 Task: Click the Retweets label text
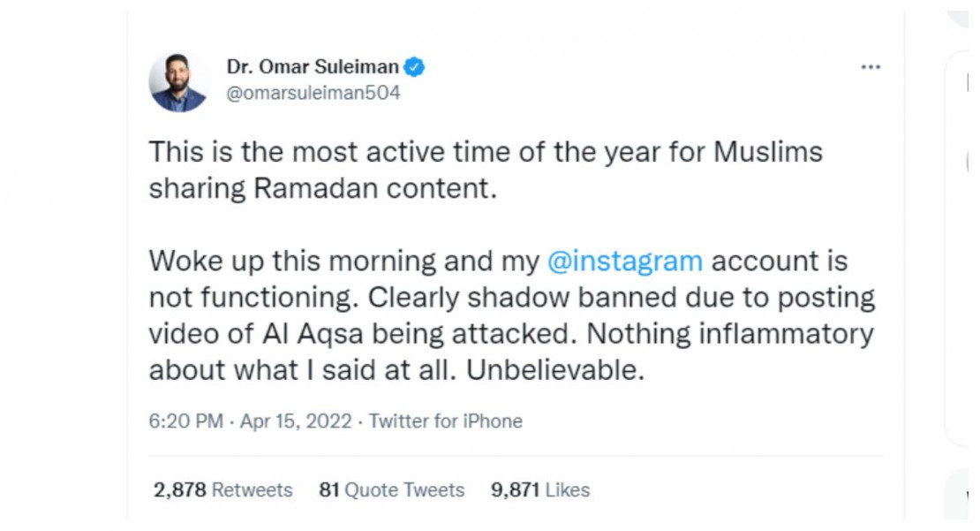tap(253, 489)
